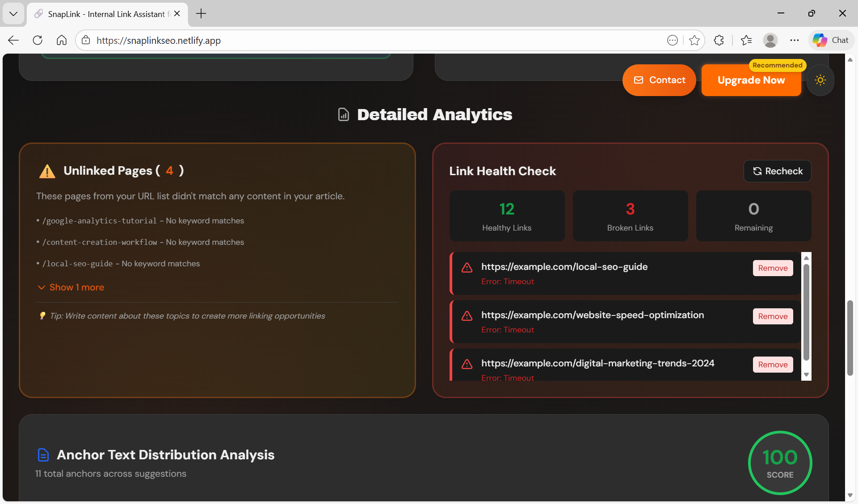The width and height of the screenshot is (858, 504).
Task: Click the page scroll-up arrow
Action: [850, 59]
